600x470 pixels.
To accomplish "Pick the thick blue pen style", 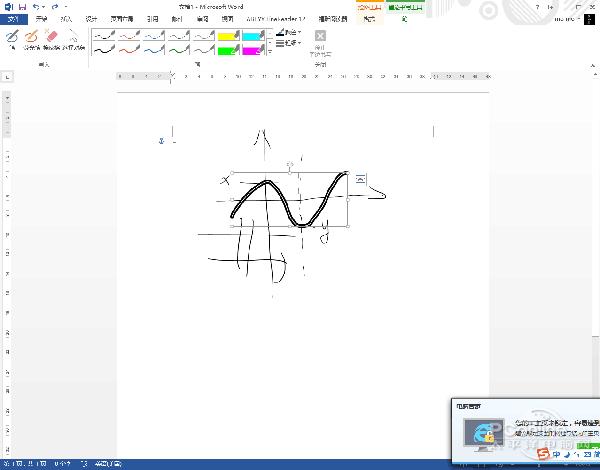I will 154,49.
